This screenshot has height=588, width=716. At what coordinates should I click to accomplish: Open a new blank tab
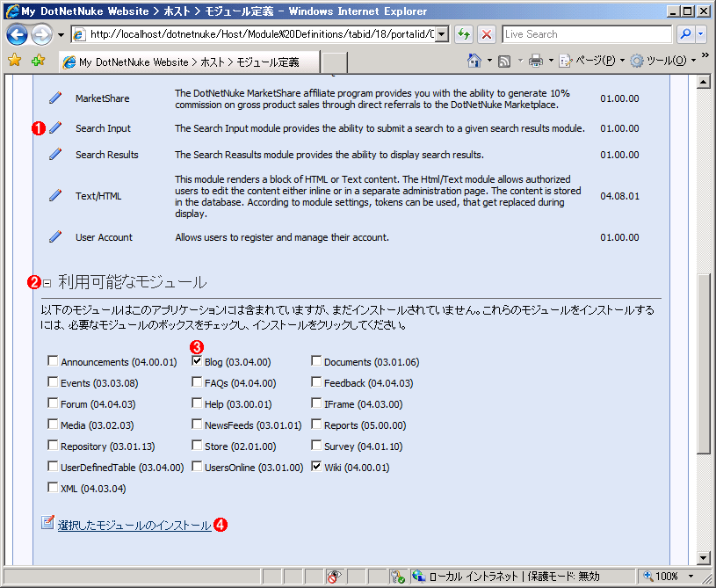tap(334, 62)
